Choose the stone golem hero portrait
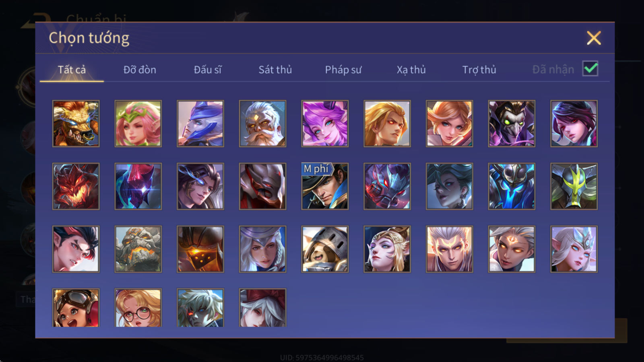644x362 pixels. (138, 249)
